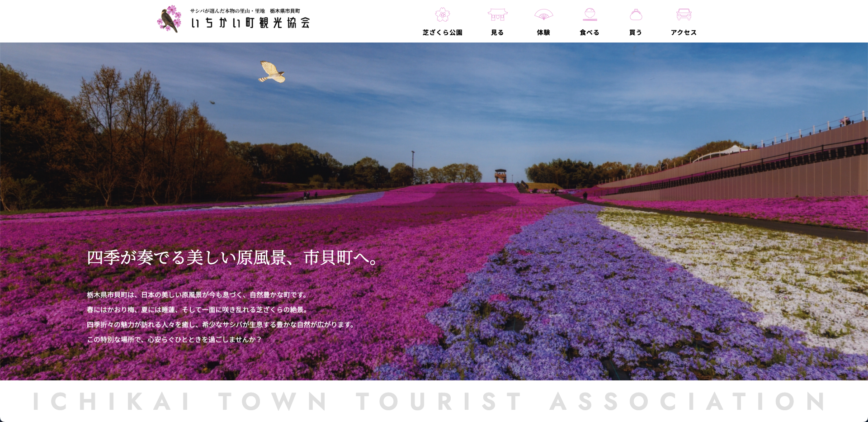Viewport: 868px width, 422px height.
Task: Click the gate icon above 見る
Action: click(497, 14)
